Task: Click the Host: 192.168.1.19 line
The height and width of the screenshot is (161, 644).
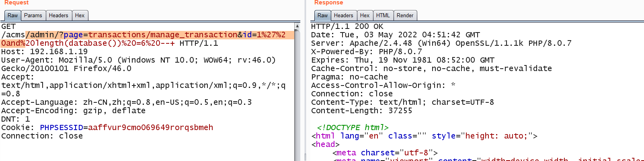Action: 44,52
